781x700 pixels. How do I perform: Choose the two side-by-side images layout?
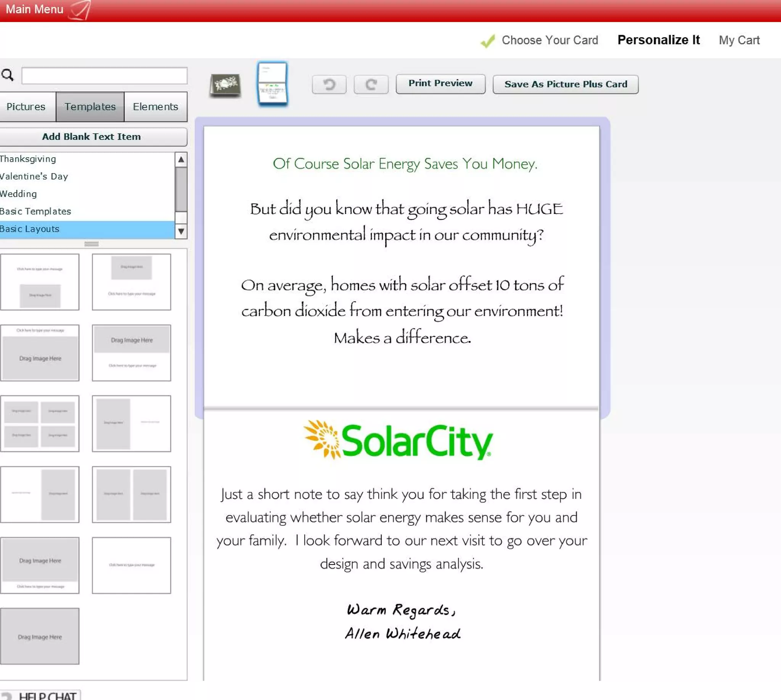click(132, 494)
